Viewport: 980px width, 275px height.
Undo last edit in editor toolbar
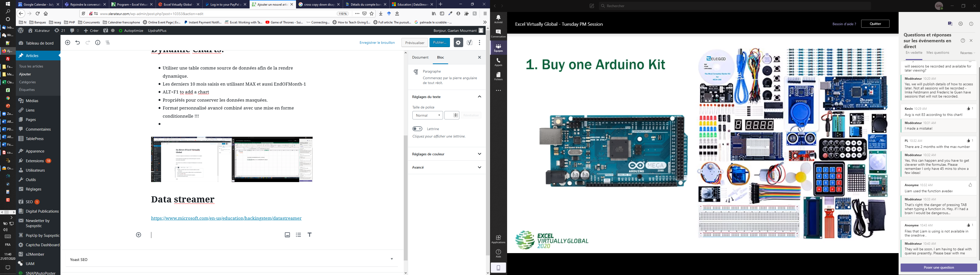(x=78, y=43)
